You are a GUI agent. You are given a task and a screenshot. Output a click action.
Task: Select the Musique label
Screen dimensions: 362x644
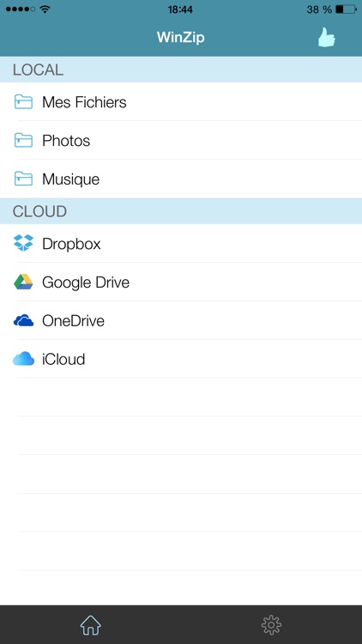[70, 179]
